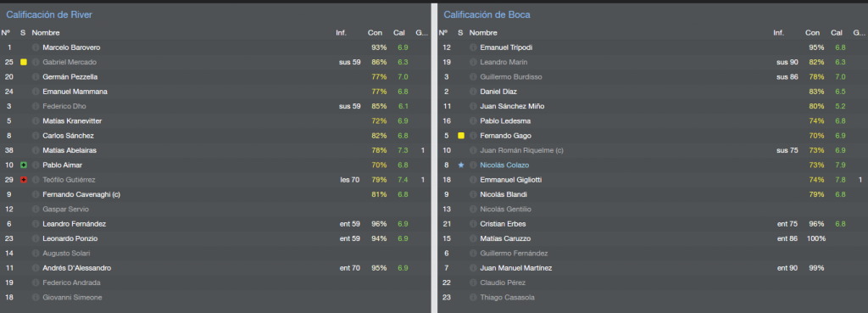Click info icon next to Emmanuel Gigliotti
The image size is (868, 313).
coord(473,180)
